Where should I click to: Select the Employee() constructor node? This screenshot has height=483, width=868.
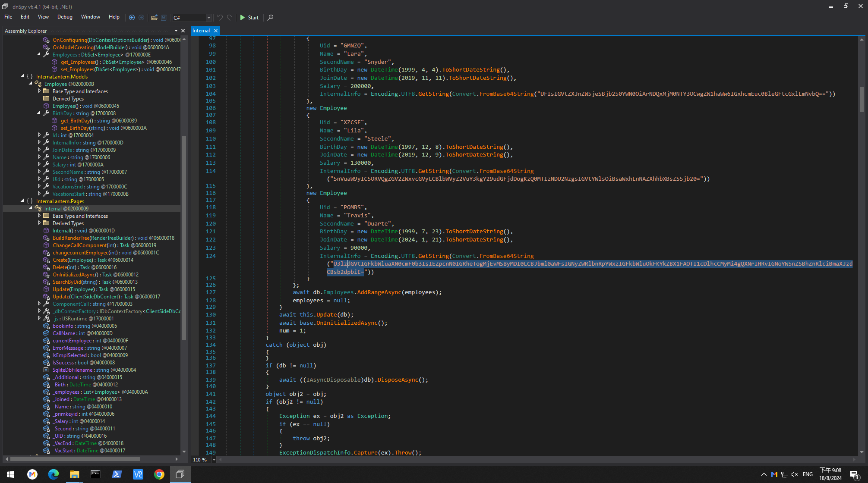pyautogui.click(x=86, y=106)
